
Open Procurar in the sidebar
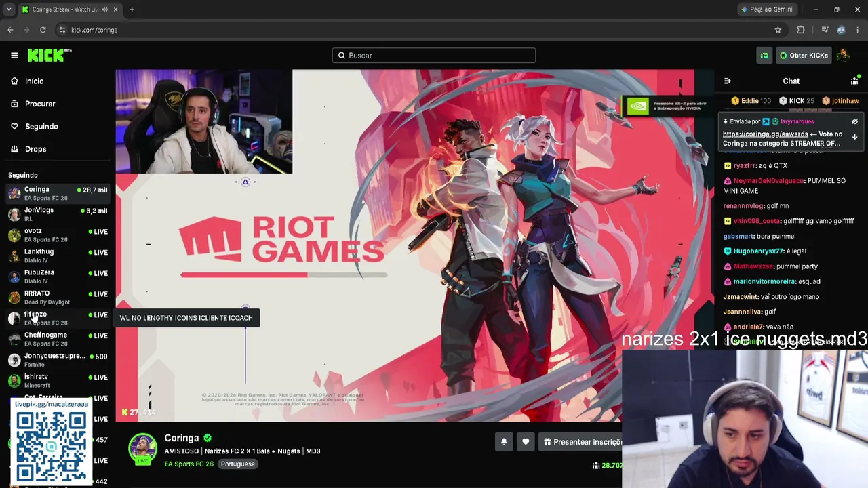40,104
